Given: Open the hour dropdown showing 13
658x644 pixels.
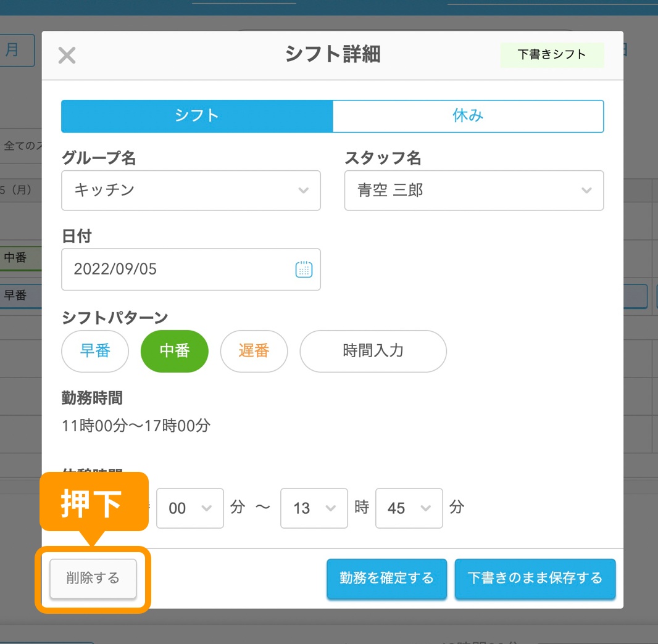Looking at the screenshot, I should (314, 508).
